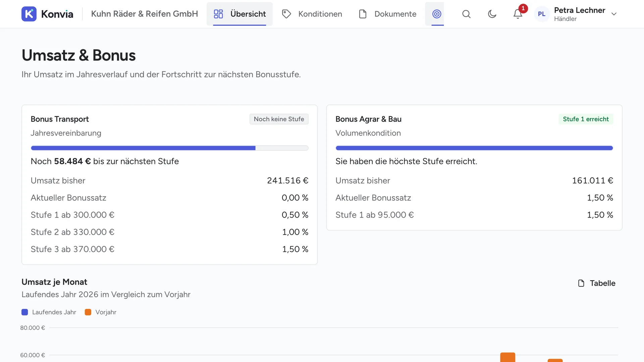The width and height of the screenshot is (644, 362).
Task: Click the Bonus Agrar & Bau title
Action: tap(368, 119)
